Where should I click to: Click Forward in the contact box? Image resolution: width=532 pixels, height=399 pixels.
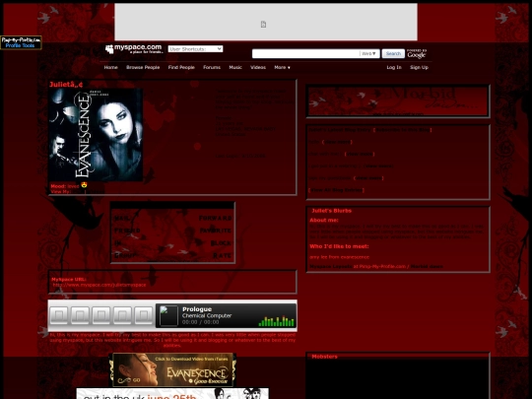[x=215, y=218]
